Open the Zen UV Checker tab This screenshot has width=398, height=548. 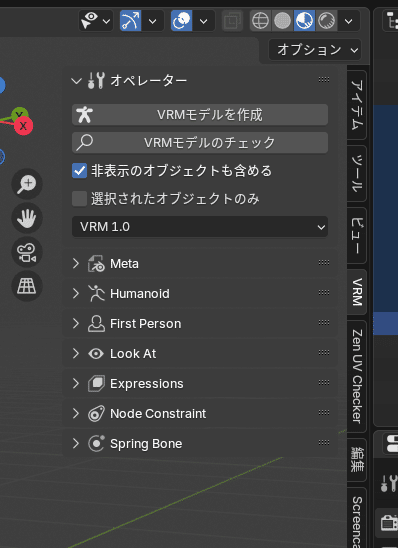[x=357, y=376]
